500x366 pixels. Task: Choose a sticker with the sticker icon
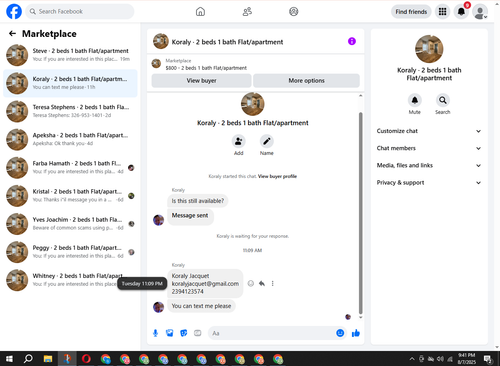[184, 333]
